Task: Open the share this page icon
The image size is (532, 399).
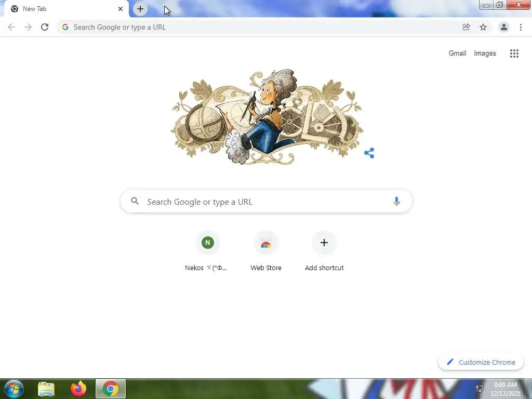Action: coord(467,27)
